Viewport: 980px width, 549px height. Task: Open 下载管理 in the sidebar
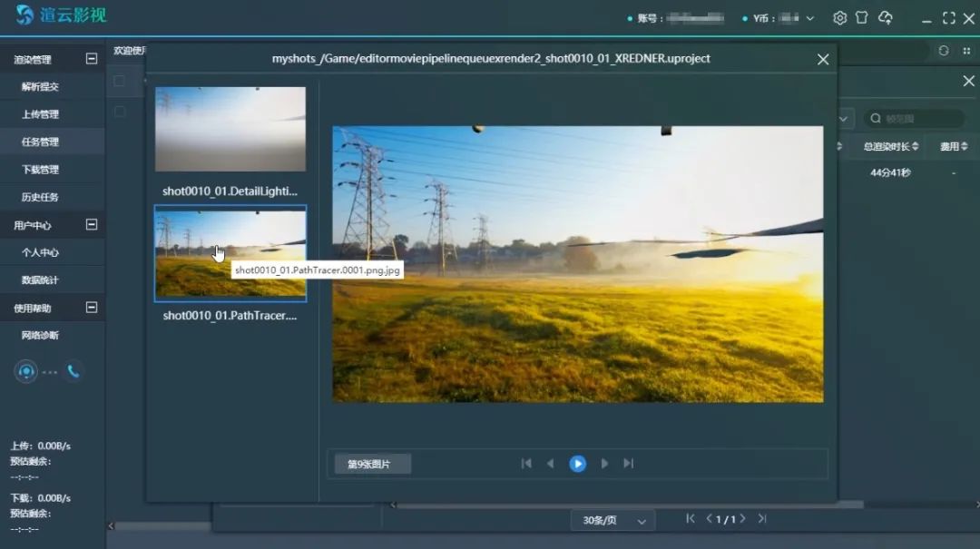pyautogui.click(x=41, y=170)
